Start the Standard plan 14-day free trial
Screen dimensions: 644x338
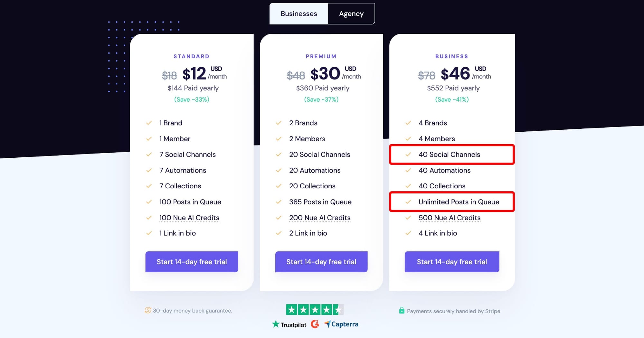192,262
